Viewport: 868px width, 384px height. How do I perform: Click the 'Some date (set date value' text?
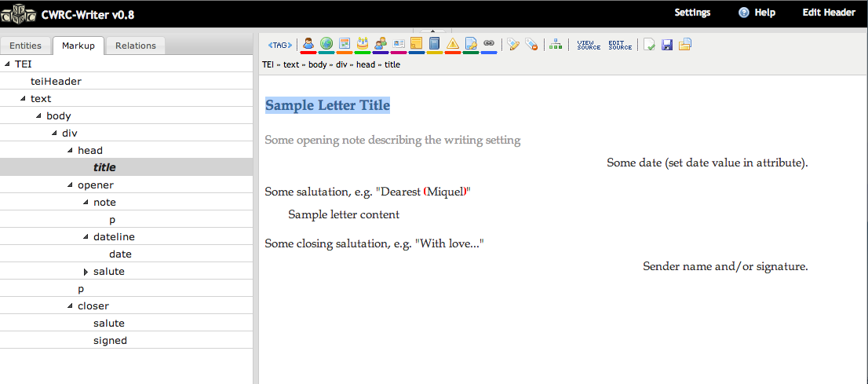pyautogui.click(x=707, y=163)
